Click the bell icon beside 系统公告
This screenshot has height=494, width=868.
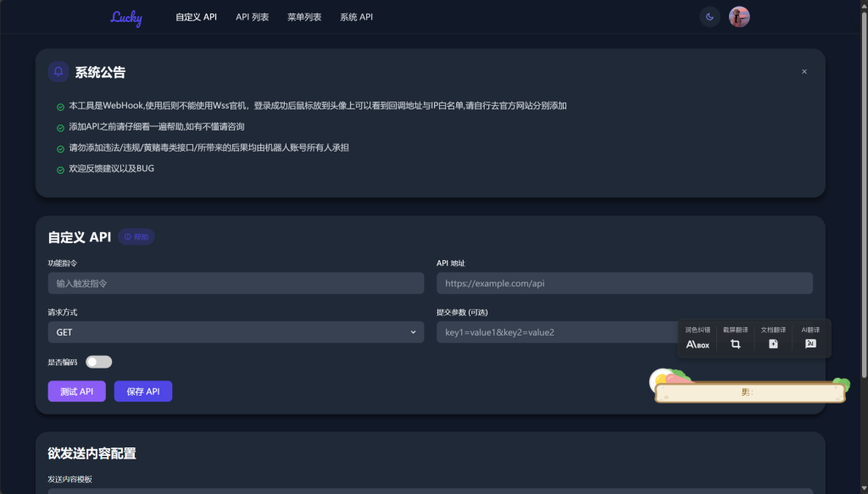57,71
